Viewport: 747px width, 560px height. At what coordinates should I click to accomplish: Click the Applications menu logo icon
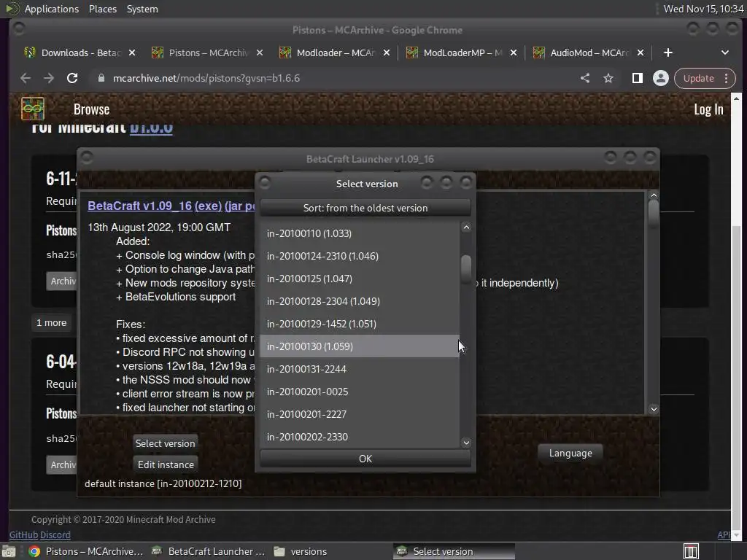tap(12, 9)
